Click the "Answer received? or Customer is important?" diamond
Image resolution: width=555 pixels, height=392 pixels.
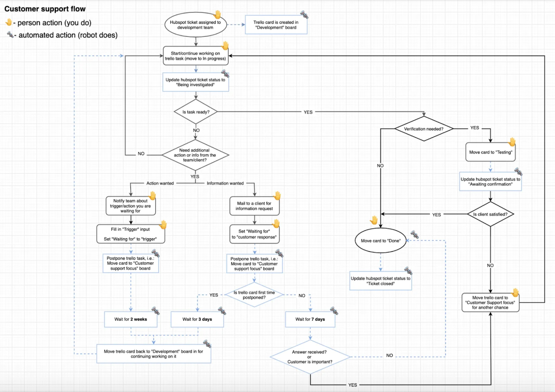point(310,356)
